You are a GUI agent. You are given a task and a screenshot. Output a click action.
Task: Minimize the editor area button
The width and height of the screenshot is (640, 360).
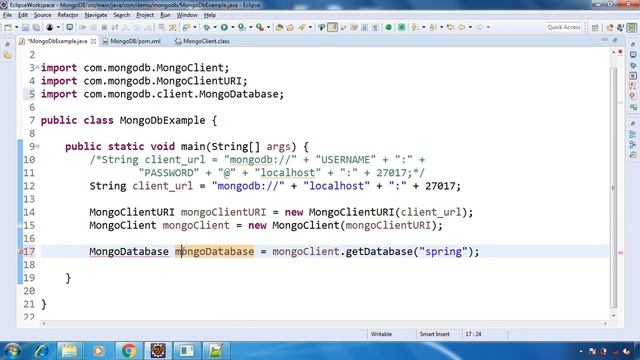point(604,40)
